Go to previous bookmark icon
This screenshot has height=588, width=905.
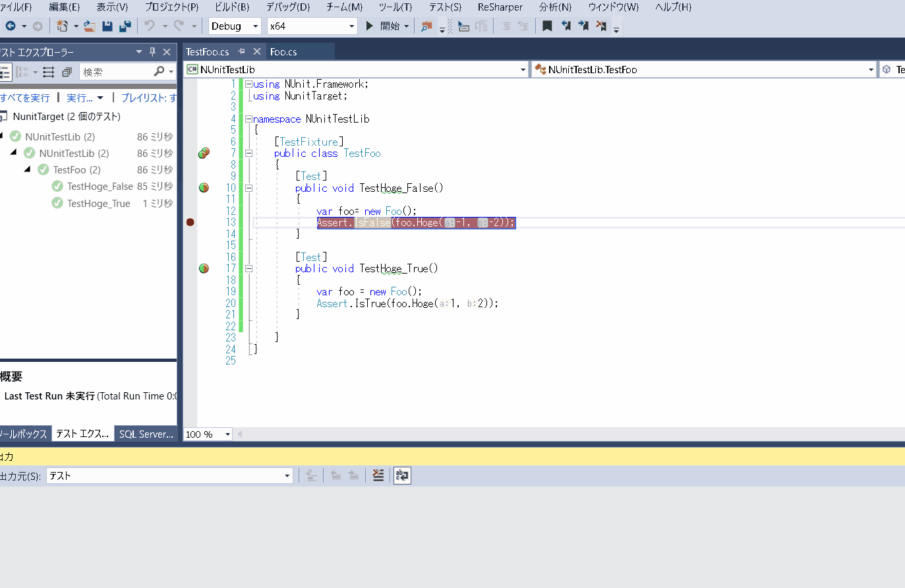tap(566, 26)
